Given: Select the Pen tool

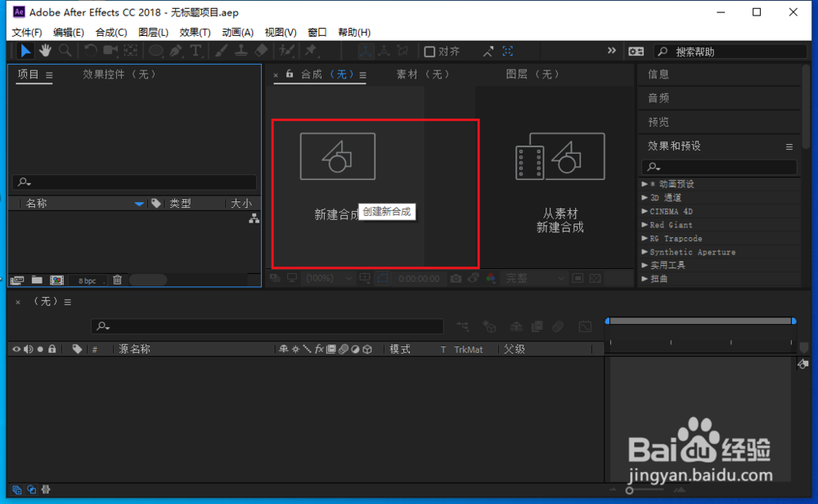Looking at the screenshot, I should click(177, 51).
